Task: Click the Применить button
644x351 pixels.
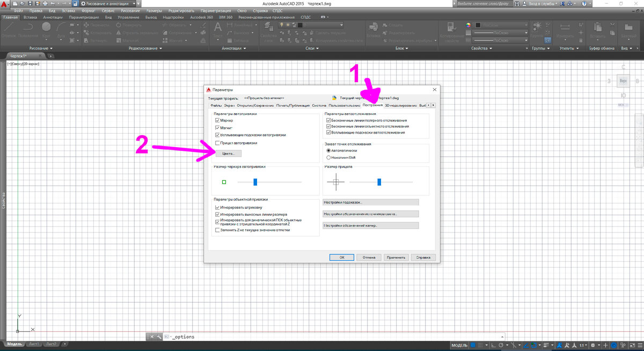Action: click(397, 257)
